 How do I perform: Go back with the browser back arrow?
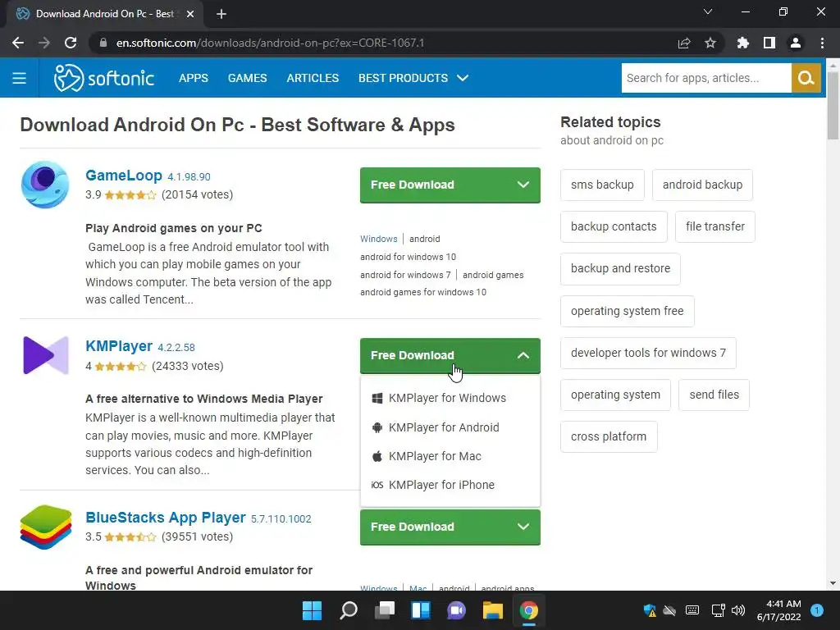(x=18, y=43)
